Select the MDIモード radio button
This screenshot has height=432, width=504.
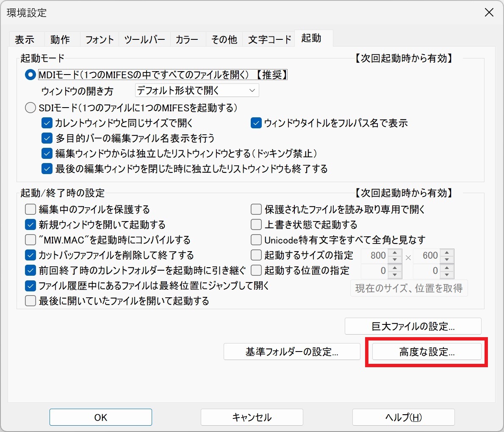click(x=30, y=75)
